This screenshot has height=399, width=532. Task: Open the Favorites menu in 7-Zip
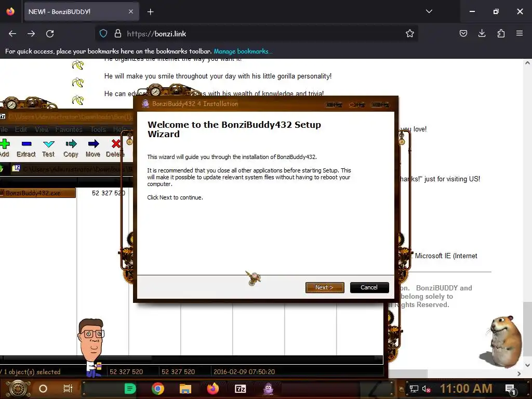[69, 129]
